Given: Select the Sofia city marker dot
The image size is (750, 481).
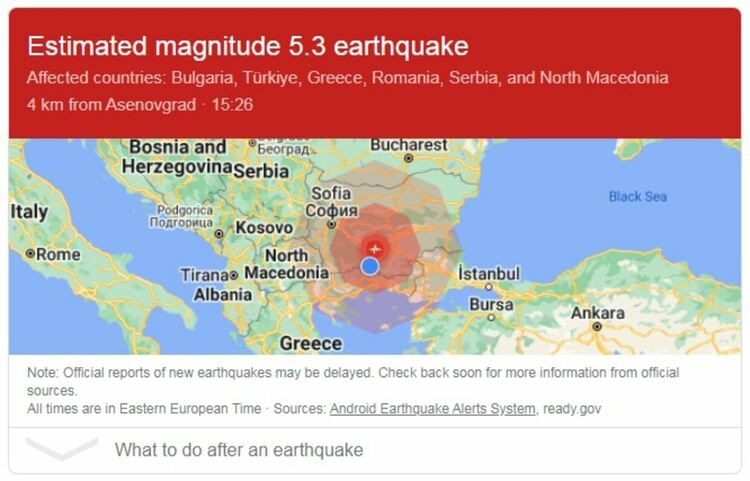Looking at the screenshot, I should click(331, 224).
